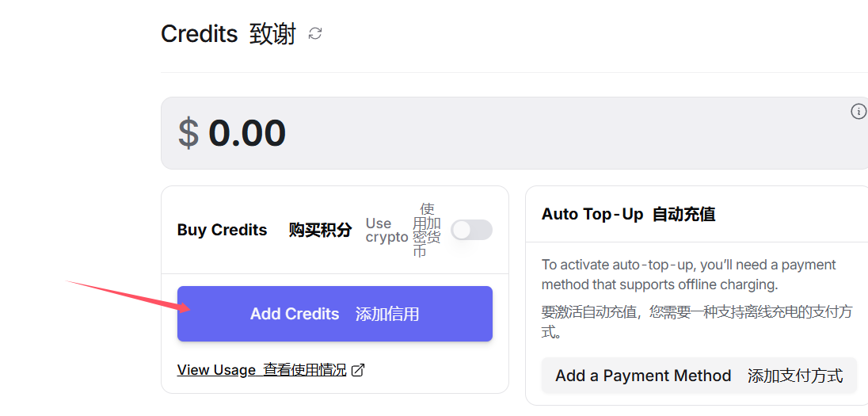Click the dollar sign in the balance
Screen dimensions: 868x416
click(x=188, y=133)
